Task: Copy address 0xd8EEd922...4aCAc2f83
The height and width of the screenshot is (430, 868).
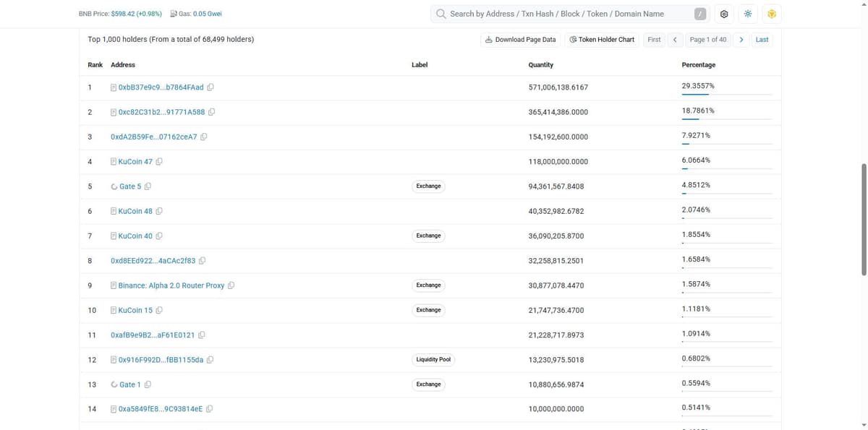Action: point(203,261)
